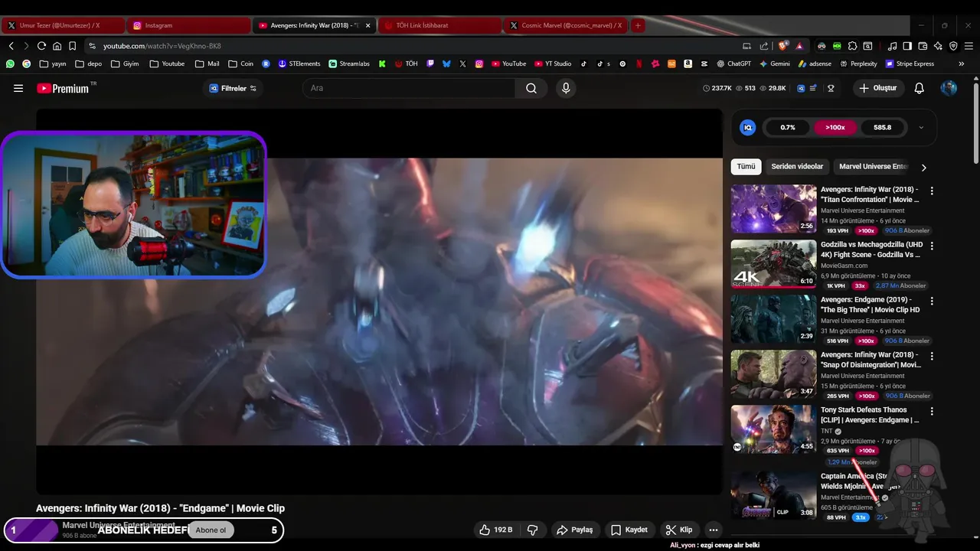Click the blue IQ badge in sidebar panel
Screen dimensions: 980x551
(x=748, y=128)
